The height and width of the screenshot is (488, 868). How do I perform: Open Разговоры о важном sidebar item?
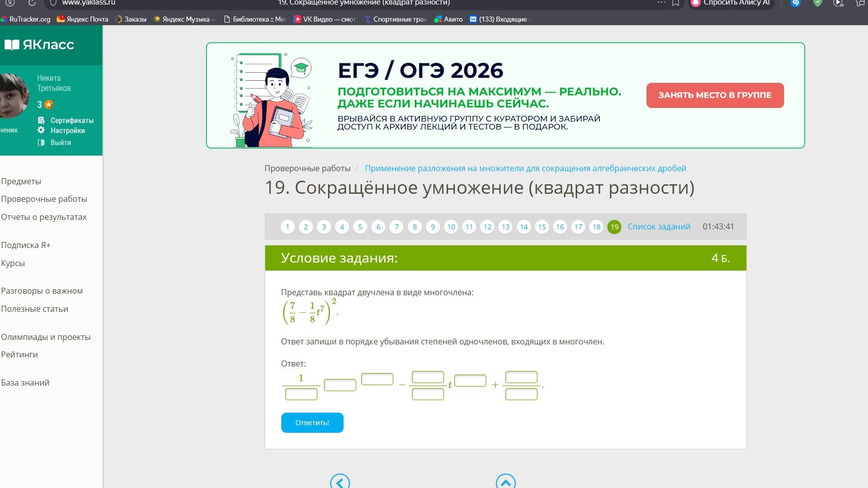42,291
